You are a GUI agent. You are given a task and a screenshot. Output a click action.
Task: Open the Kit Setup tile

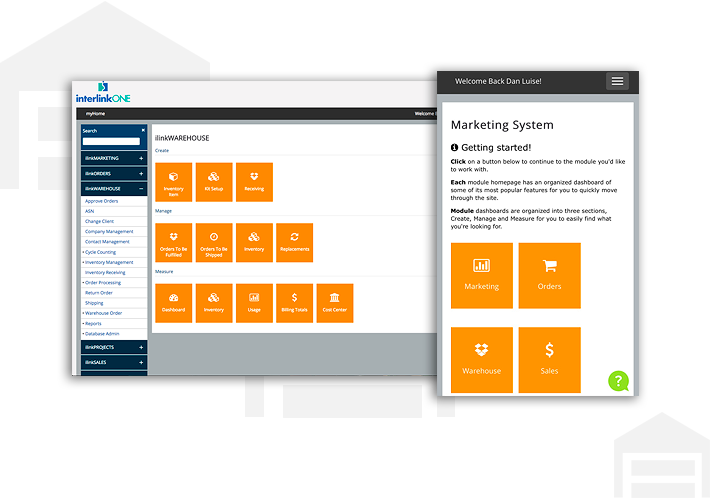pyautogui.click(x=214, y=182)
